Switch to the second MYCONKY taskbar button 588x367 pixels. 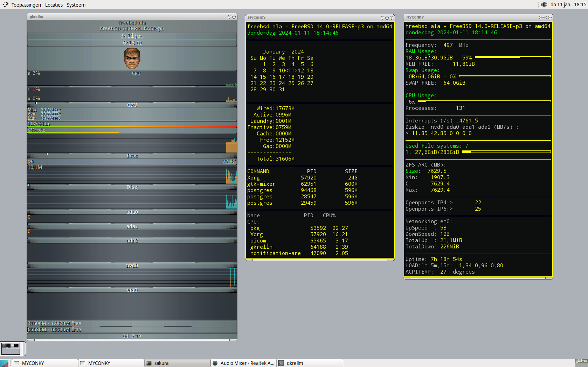[x=111, y=363]
